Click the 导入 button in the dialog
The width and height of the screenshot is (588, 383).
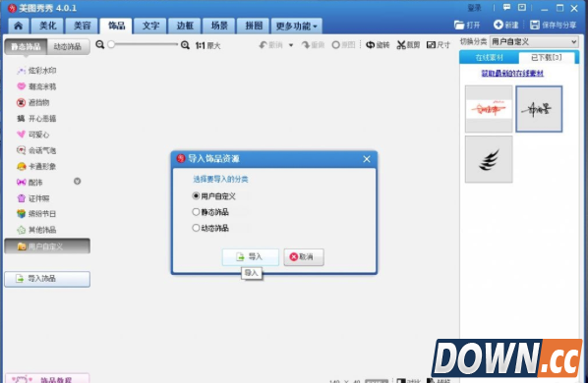tap(250, 257)
